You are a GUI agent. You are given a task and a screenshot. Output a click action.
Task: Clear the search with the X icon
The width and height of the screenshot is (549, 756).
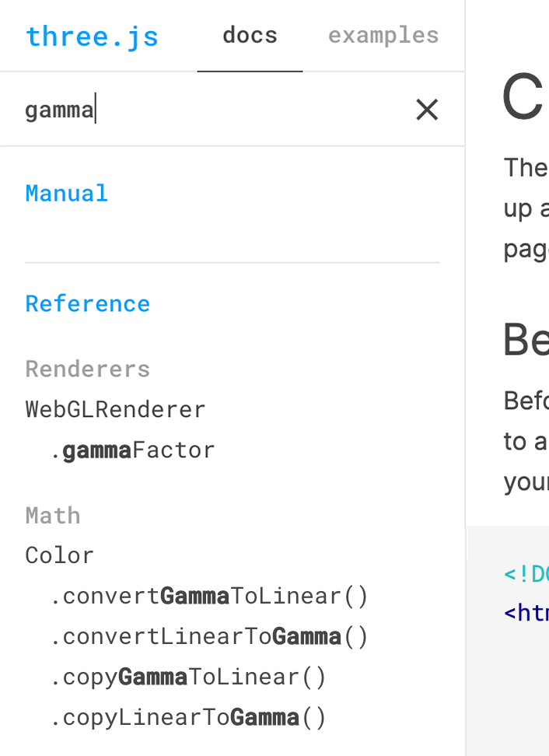(x=426, y=110)
